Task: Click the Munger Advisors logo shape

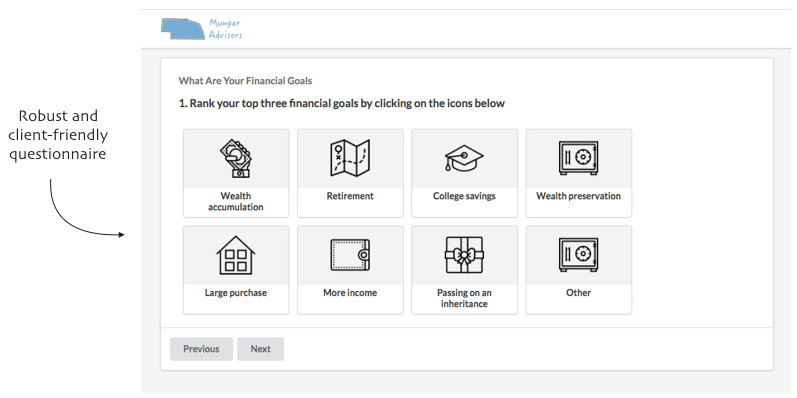Action: point(183,29)
